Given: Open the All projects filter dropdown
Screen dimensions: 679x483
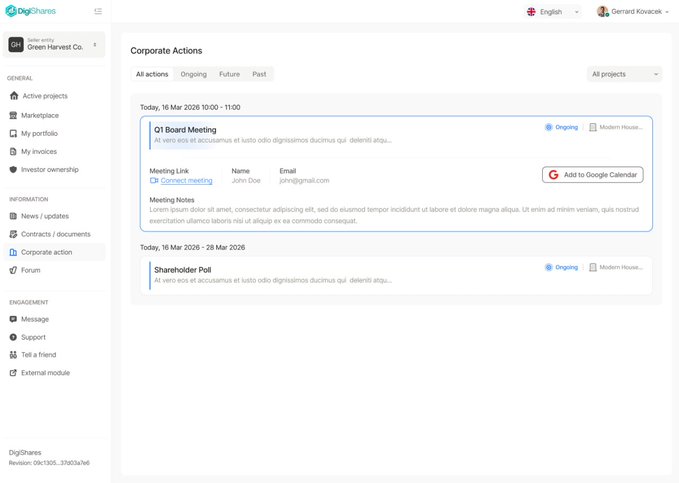Looking at the screenshot, I should click(624, 74).
